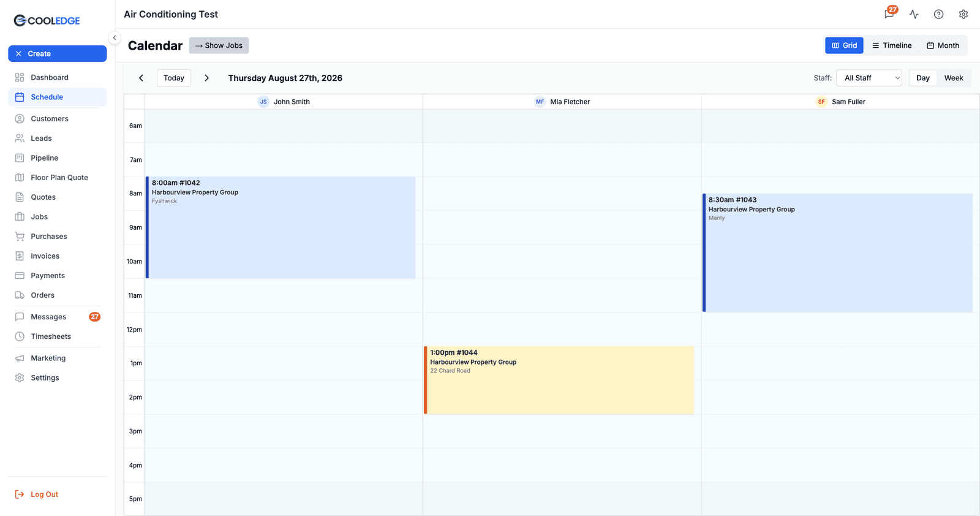Click the Create button
This screenshot has width=980, height=516.
coord(57,54)
